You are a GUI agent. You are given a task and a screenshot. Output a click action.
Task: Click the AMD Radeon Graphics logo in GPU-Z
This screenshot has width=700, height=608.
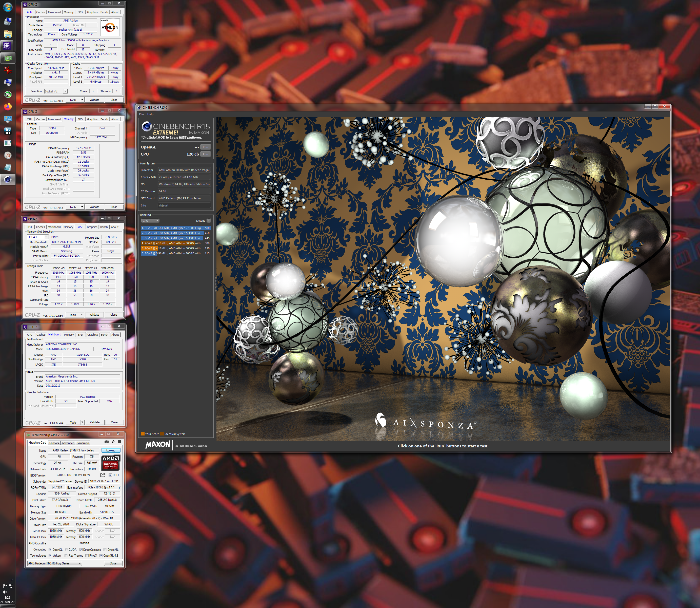pos(111,462)
